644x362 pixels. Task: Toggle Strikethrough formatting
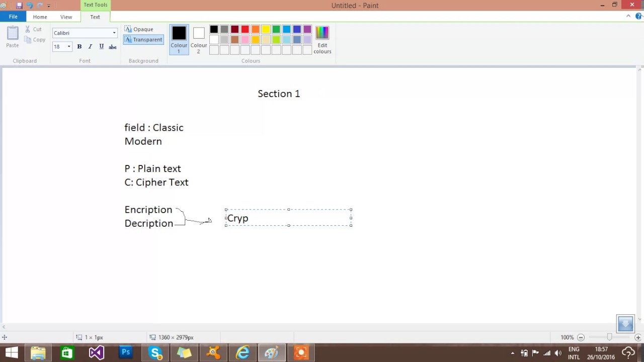click(x=113, y=47)
